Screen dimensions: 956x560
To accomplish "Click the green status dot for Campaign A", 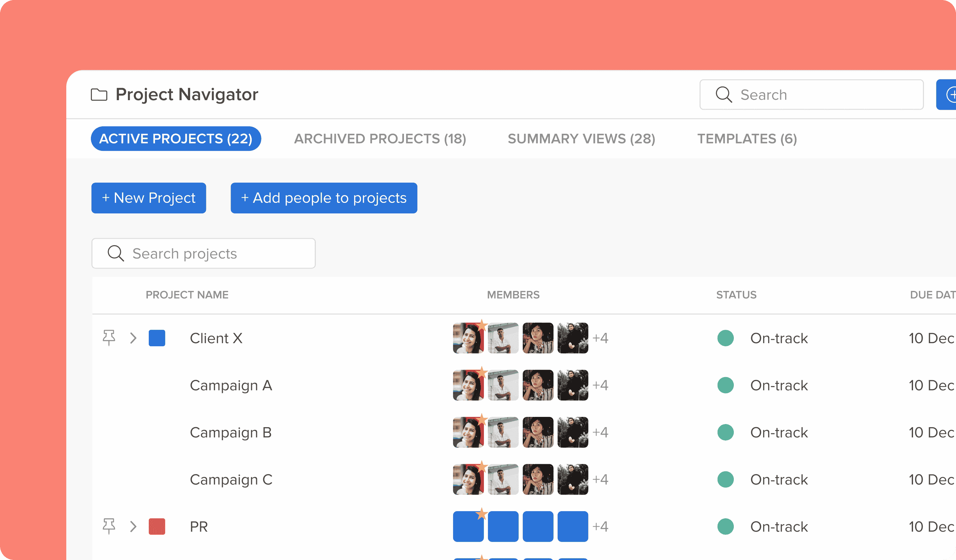I will click(725, 385).
